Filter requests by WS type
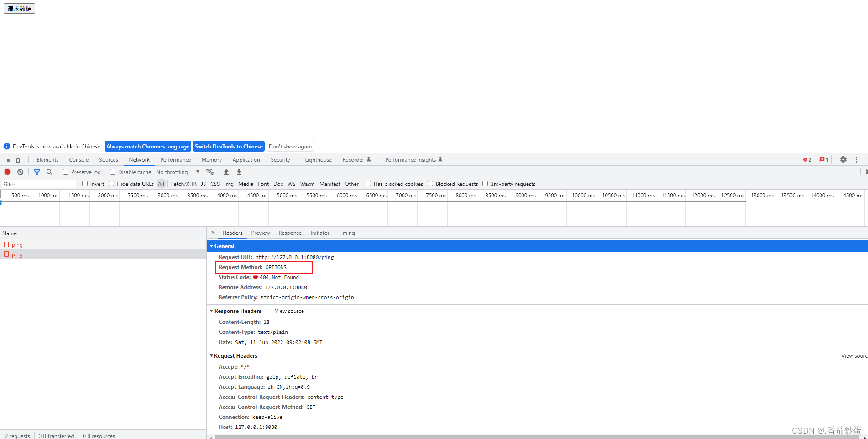This screenshot has width=868, height=439. point(291,184)
